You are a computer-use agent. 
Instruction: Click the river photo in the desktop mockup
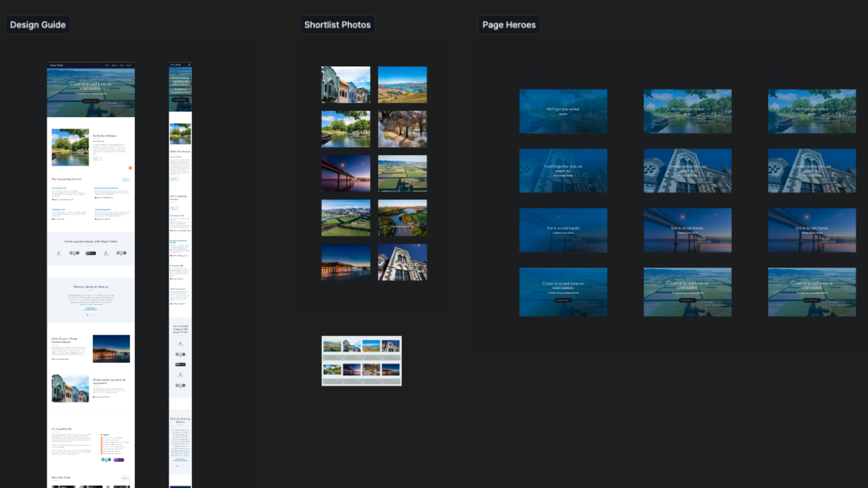click(x=70, y=147)
